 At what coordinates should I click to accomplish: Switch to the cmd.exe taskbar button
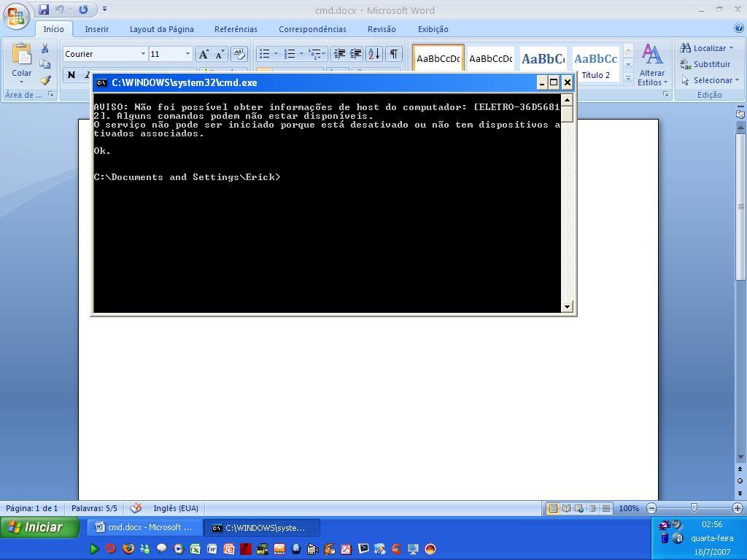coord(262,528)
